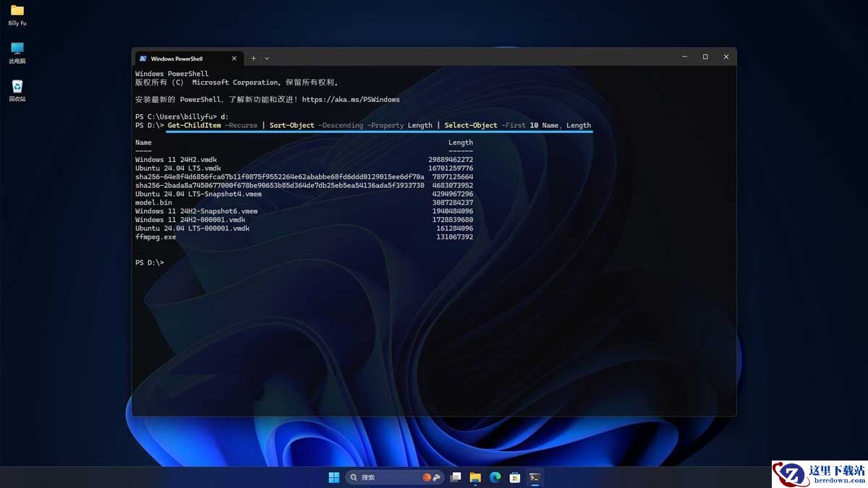Select the Terminal icon on the taskbar
The height and width of the screenshot is (488, 868).
(x=535, y=477)
